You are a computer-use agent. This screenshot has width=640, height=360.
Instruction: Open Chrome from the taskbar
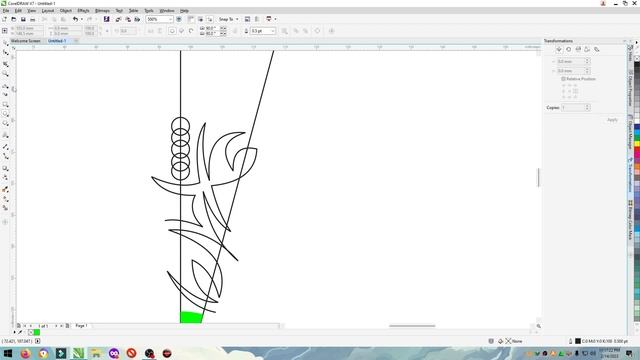tap(43, 353)
